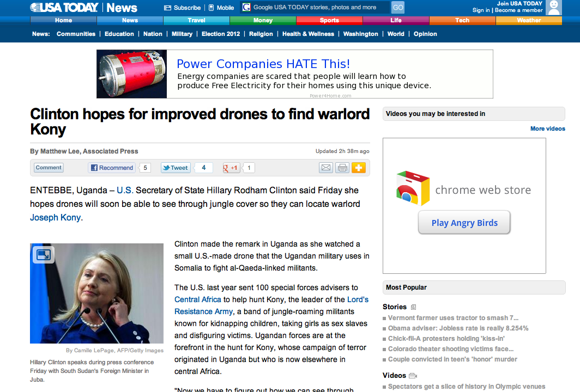Image resolution: width=580 pixels, height=392 pixels.
Task: Click the tweet count 4
Action: click(x=203, y=168)
